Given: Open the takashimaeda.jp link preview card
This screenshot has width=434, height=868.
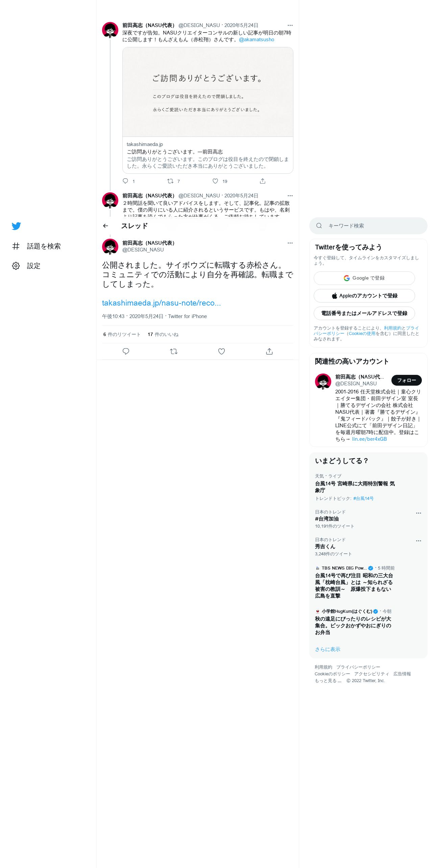Looking at the screenshot, I should [208, 111].
